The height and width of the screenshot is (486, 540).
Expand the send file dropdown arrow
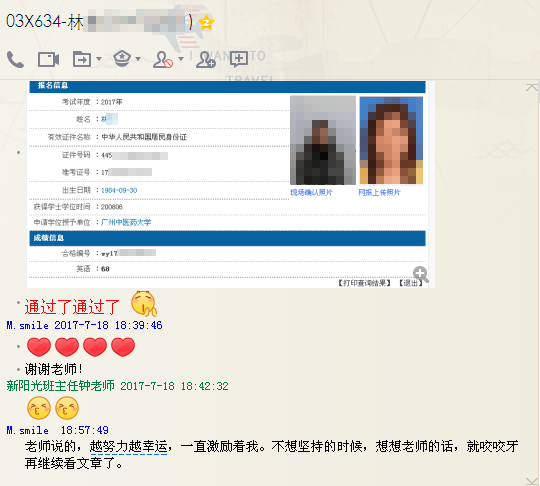click(99, 59)
